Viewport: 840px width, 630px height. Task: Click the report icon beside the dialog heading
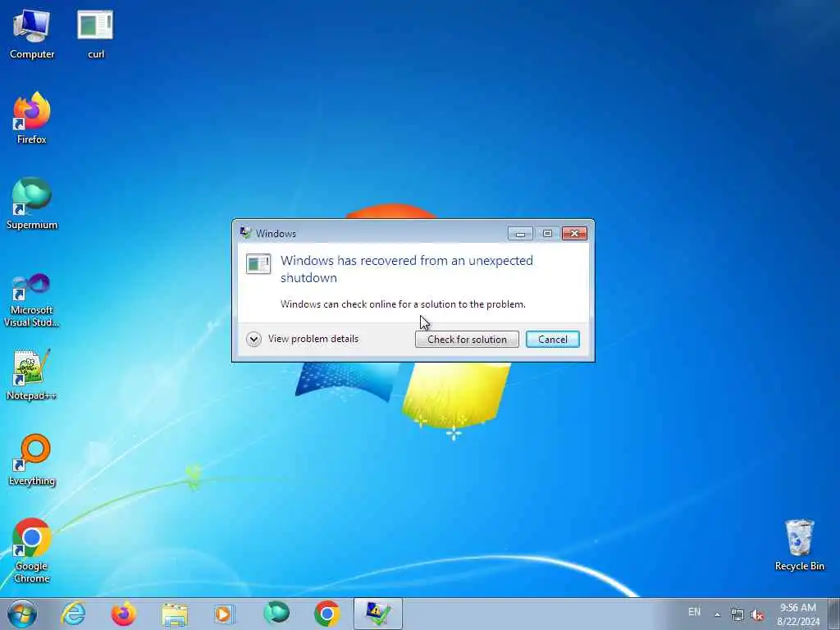click(258, 263)
